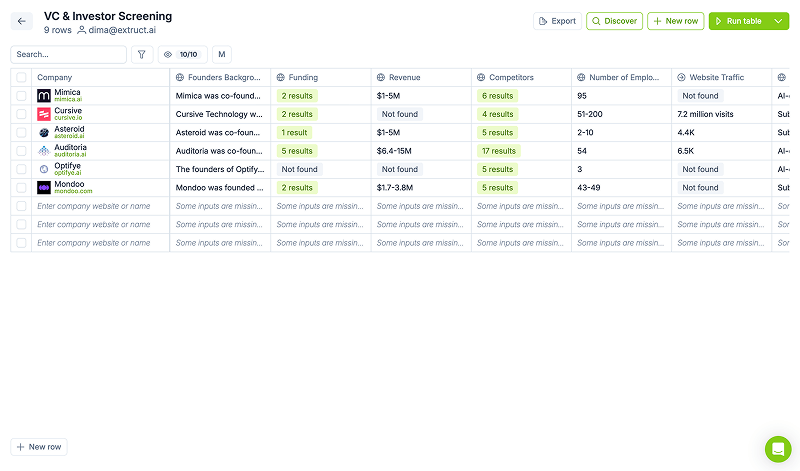Open Asteroid's 1 result funding cell

(x=294, y=132)
